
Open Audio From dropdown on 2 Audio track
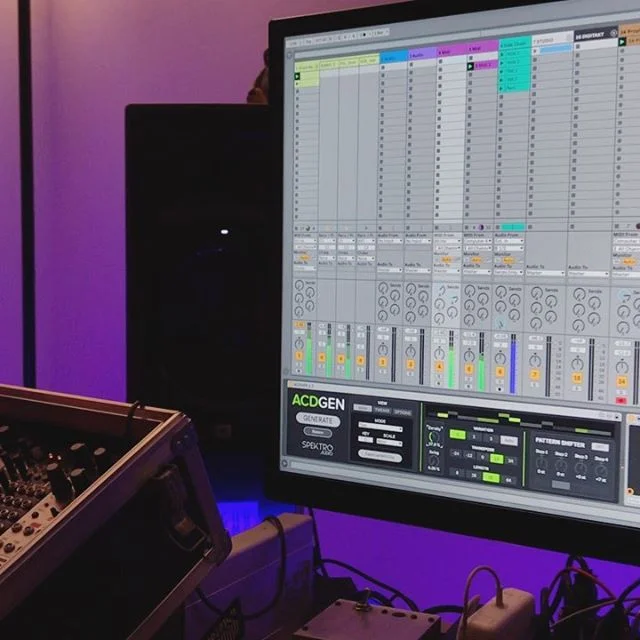(389, 241)
